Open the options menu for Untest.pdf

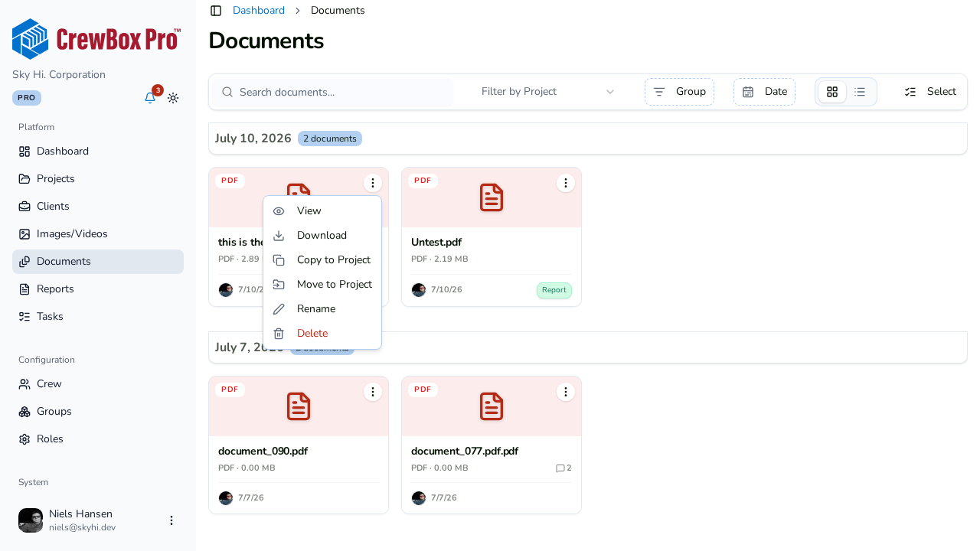click(x=566, y=183)
